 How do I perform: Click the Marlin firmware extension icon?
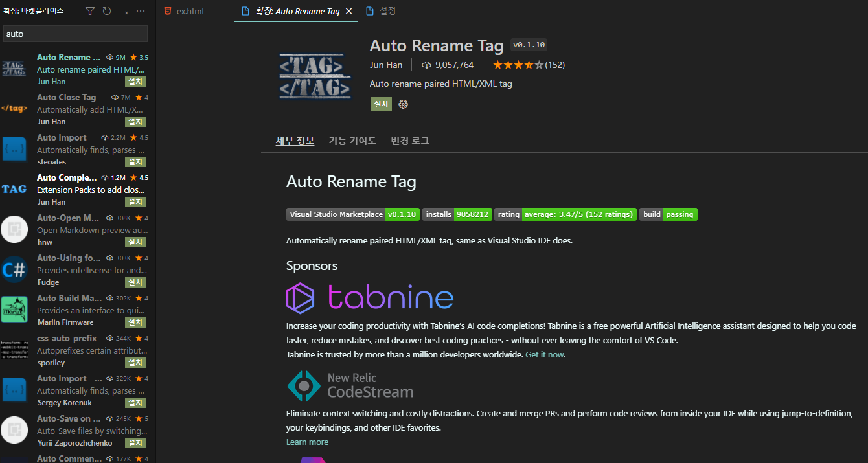coord(14,310)
